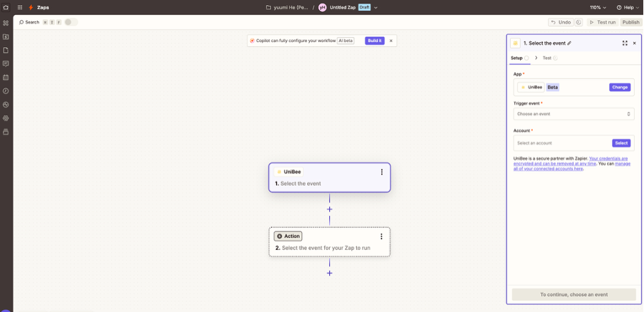Click the Untitled Zap title
Viewport: 644px width, 312px height.
[x=343, y=7]
